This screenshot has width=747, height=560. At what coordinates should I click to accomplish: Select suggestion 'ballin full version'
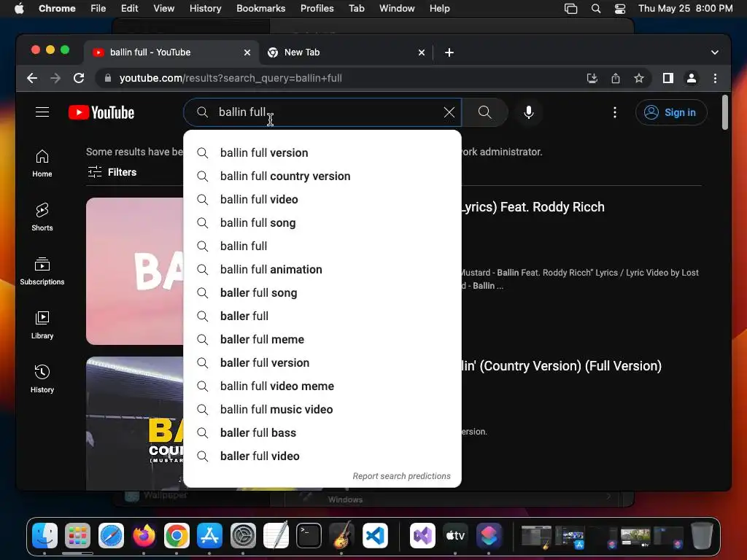coord(322,153)
